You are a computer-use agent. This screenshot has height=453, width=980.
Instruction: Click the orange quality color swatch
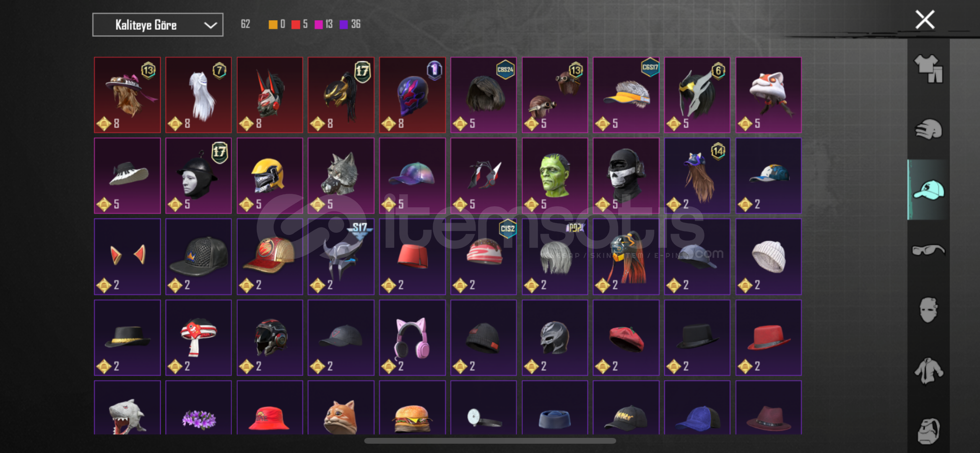(273, 24)
